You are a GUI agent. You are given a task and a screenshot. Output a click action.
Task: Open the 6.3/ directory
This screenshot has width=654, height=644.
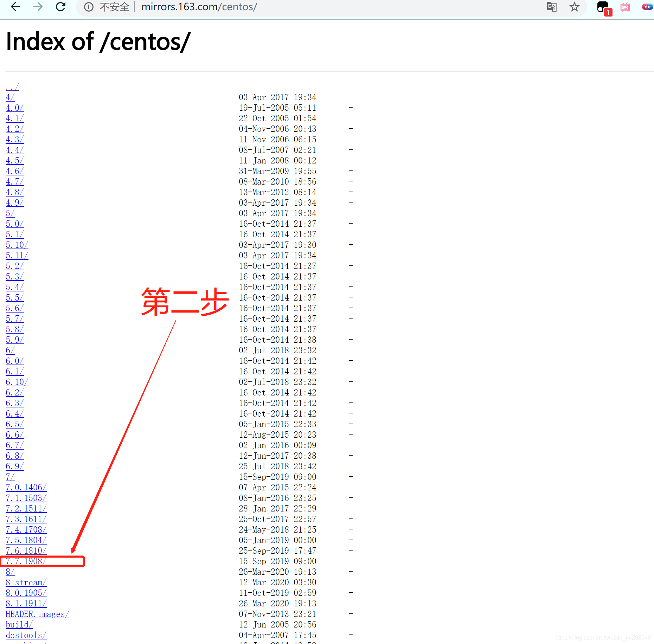click(x=15, y=403)
